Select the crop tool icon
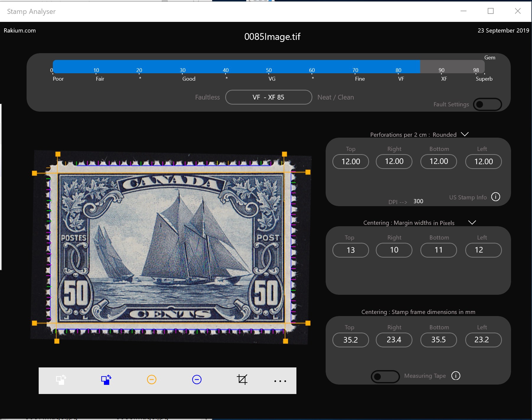 pyautogui.click(x=242, y=380)
